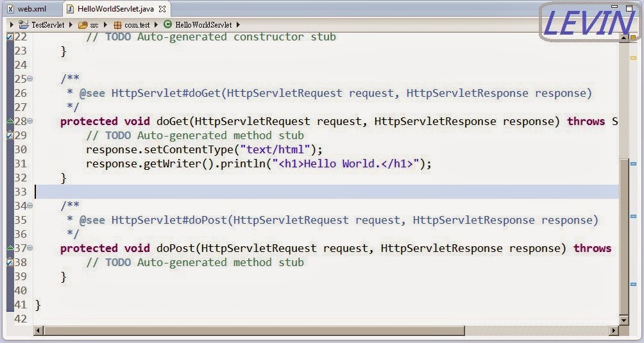The height and width of the screenshot is (343, 644).
Task: Click the horizontal scrollbar thumb
Action: 254,330
